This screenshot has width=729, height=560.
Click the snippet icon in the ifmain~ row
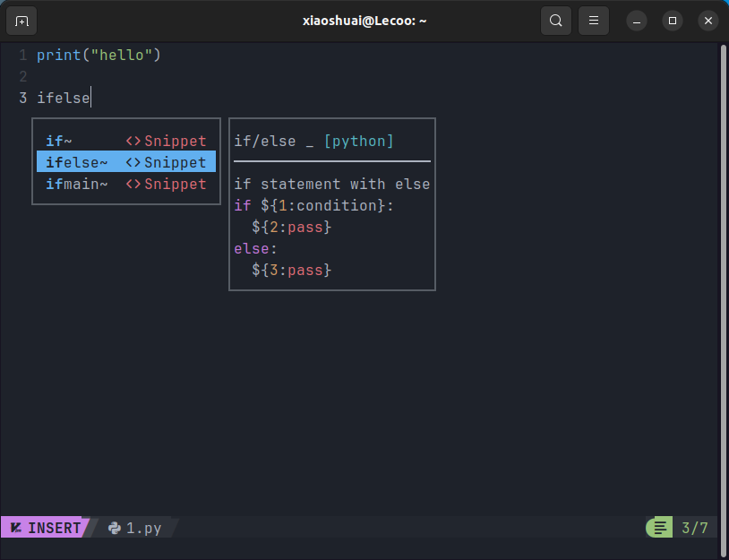133,184
